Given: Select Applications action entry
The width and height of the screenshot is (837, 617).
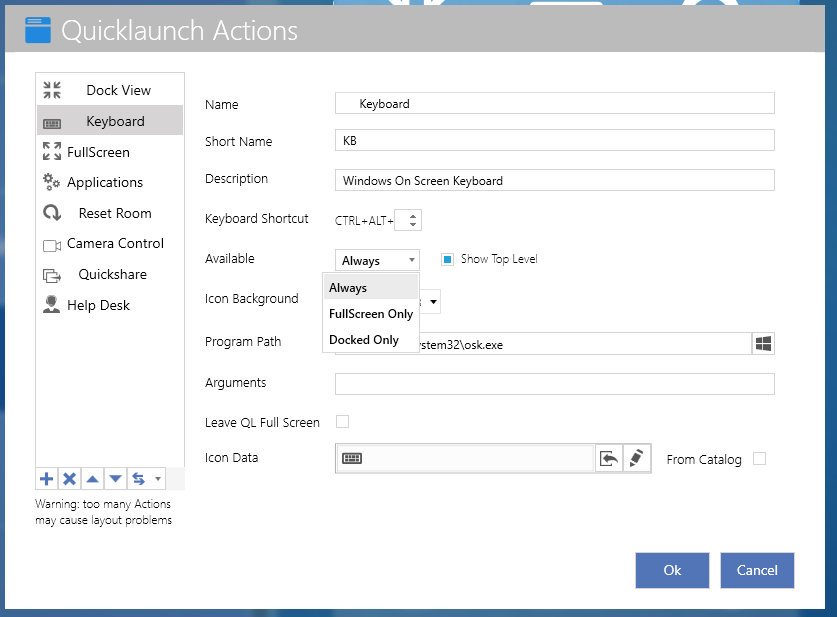Looking at the screenshot, I should point(110,183).
